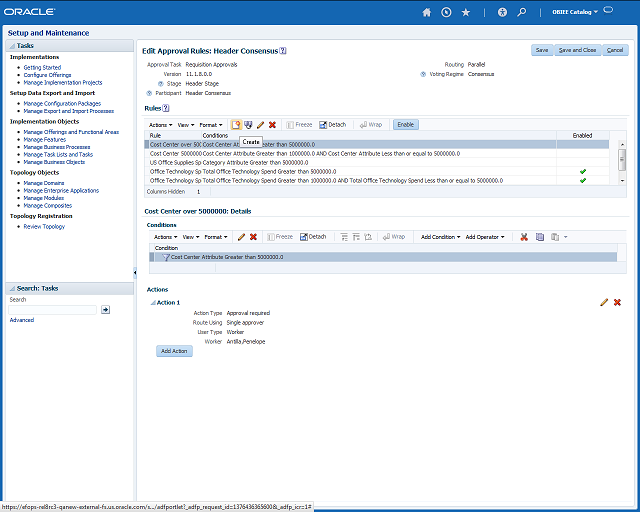This screenshot has height=512, width=640.
Task: Open the Conditions Format menu
Action: click(216, 237)
